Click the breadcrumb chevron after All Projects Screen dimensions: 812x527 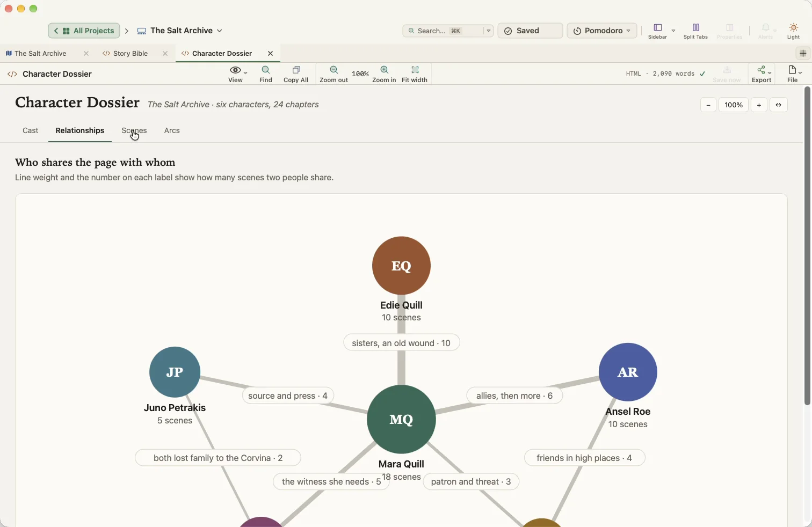(127, 31)
